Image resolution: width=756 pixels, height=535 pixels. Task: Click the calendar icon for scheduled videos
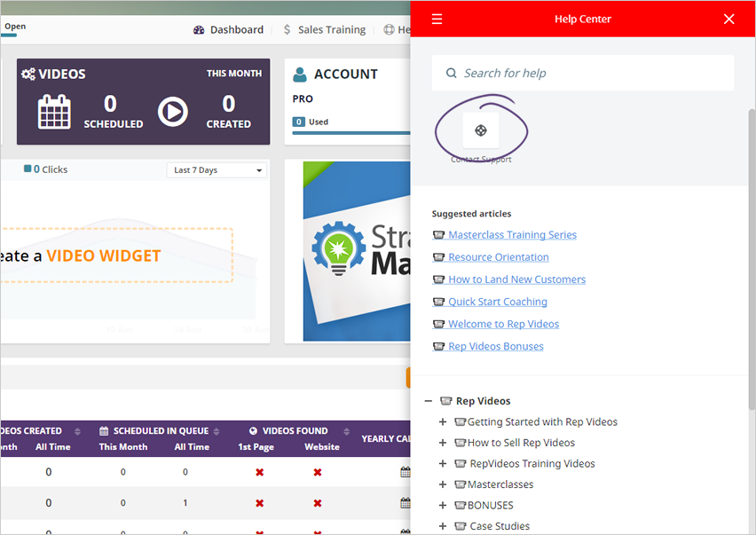click(54, 112)
